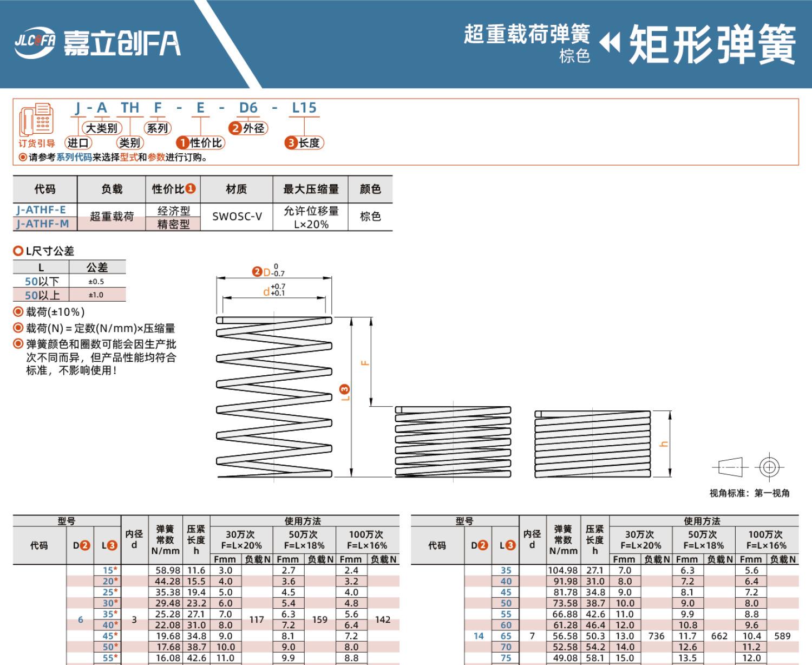Click the JLC FA oval logo
This screenshot has height=665, width=812.
(x=35, y=43)
